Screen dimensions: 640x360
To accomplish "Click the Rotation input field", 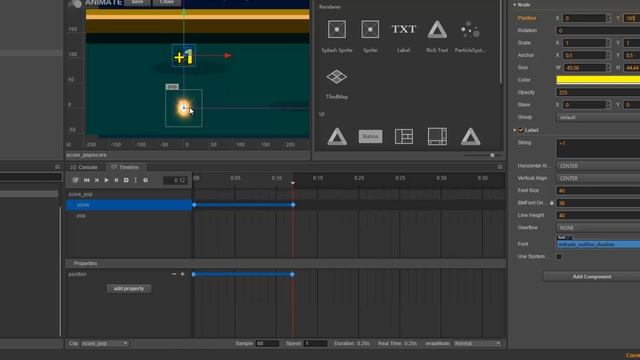I will click(x=598, y=30).
